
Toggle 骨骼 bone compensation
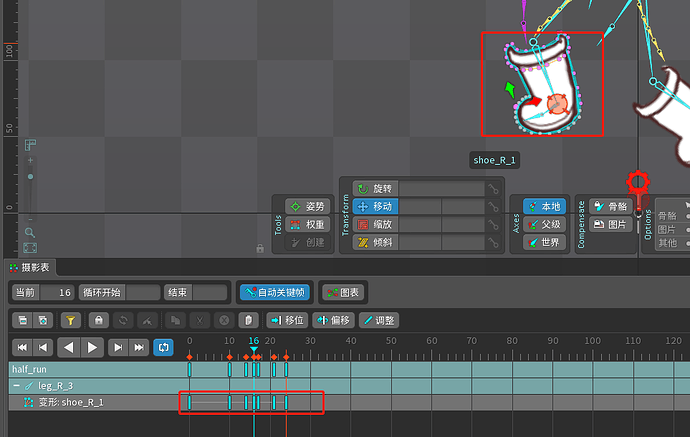(x=611, y=206)
